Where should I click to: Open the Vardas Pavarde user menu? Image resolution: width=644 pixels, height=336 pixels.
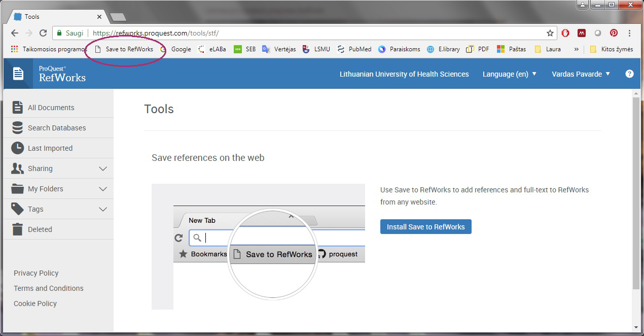point(581,74)
